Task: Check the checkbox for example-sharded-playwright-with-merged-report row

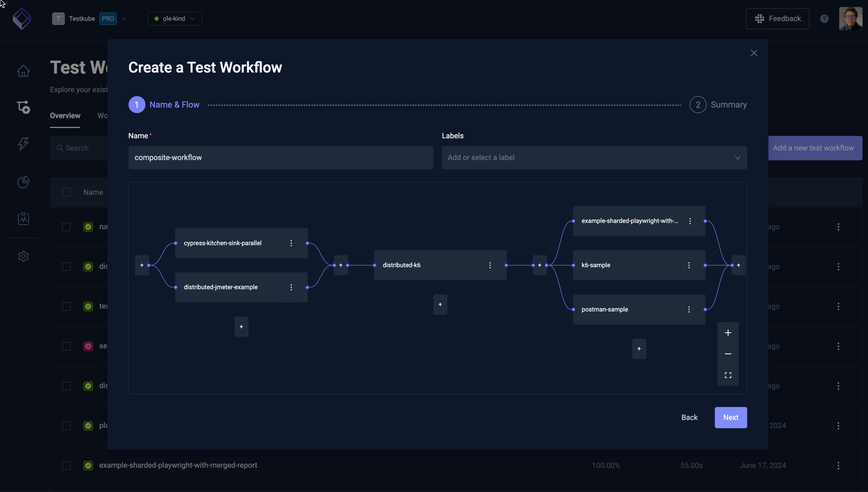Action: coord(66,465)
